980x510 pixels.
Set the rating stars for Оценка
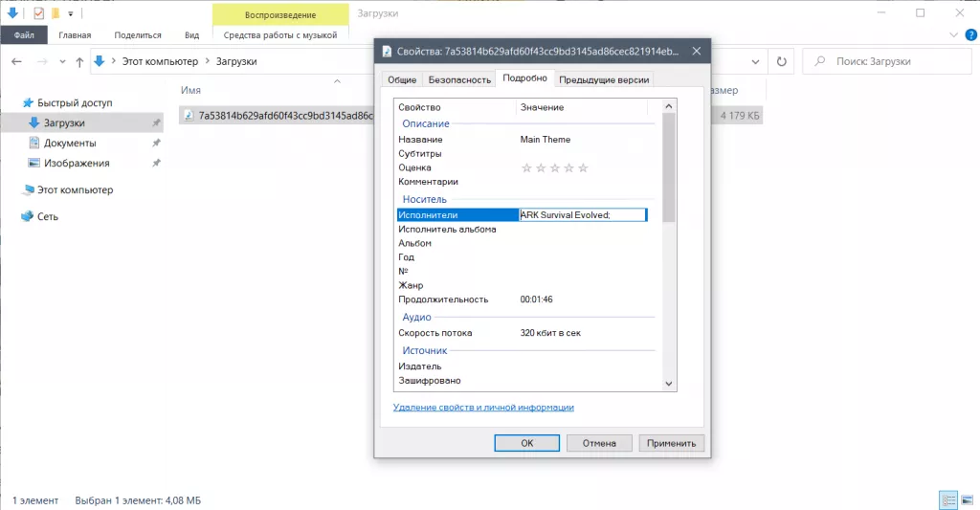point(554,167)
